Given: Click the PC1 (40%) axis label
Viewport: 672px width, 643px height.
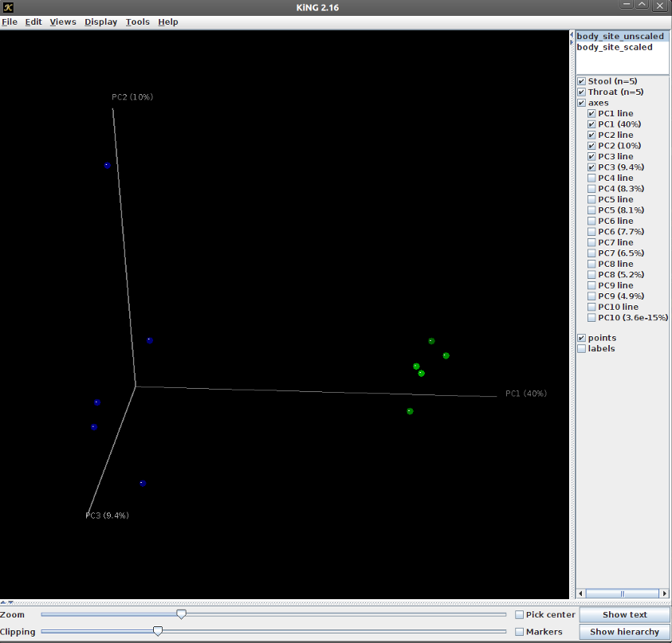Looking at the screenshot, I should 526,394.
